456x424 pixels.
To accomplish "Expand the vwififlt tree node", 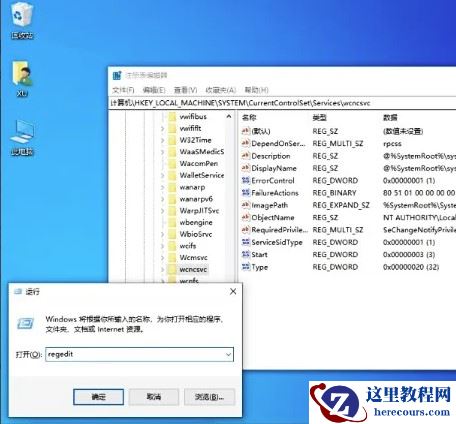I will (x=163, y=128).
